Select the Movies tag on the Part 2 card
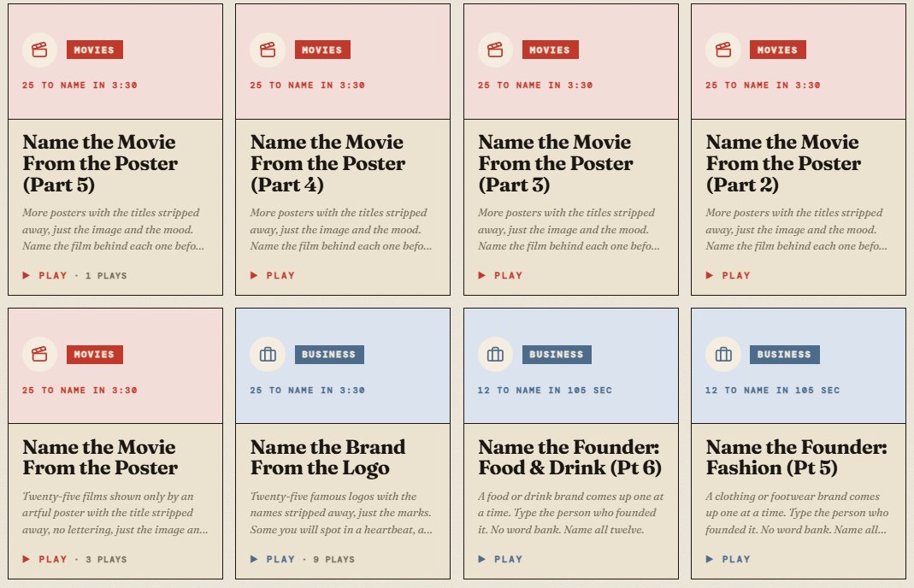 (777, 50)
